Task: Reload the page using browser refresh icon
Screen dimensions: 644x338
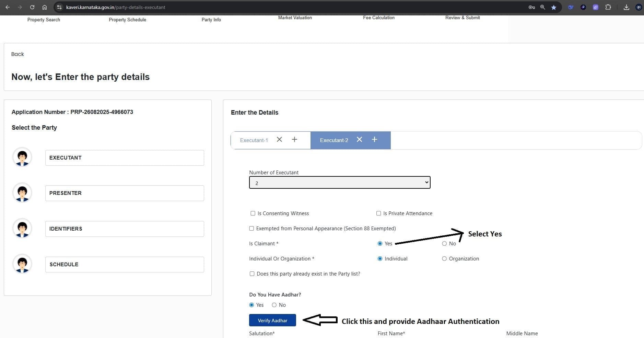Action: click(x=32, y=7)
